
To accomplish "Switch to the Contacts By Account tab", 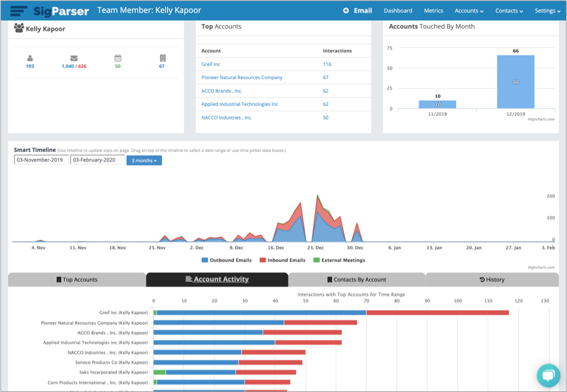I will (356, 280).
